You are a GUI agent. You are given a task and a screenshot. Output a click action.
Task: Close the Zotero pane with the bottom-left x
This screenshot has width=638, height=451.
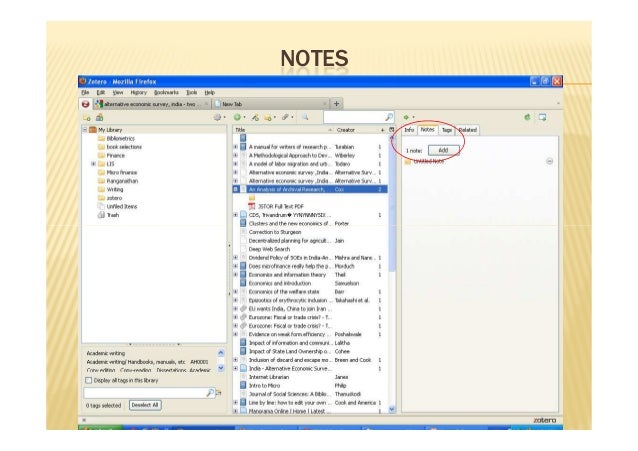(84, 420)
